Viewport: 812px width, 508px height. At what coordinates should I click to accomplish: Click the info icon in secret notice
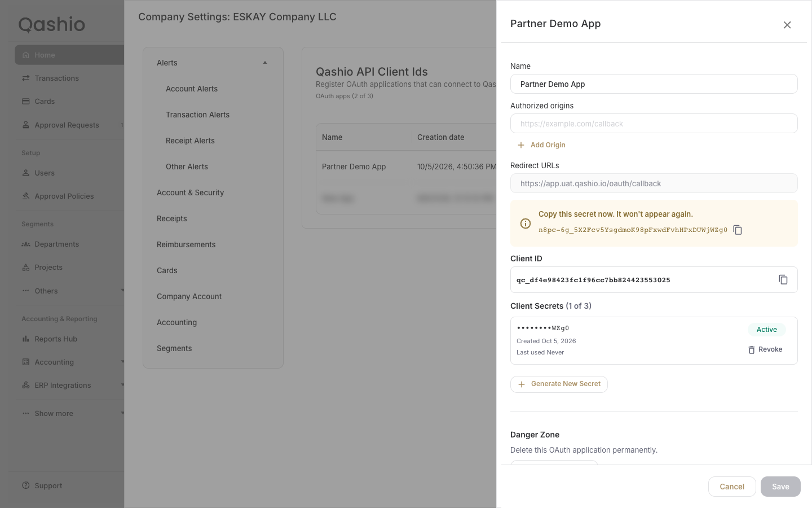click(526, 224)
